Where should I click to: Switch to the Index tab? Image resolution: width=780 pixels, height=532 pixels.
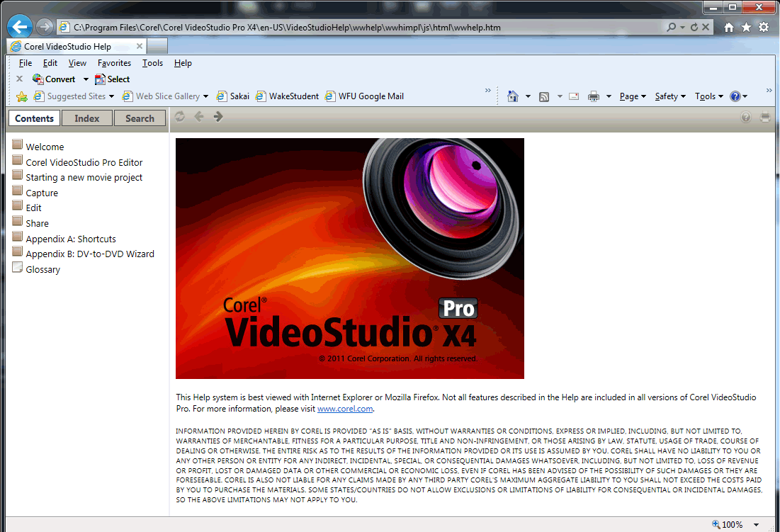point(87,118)
